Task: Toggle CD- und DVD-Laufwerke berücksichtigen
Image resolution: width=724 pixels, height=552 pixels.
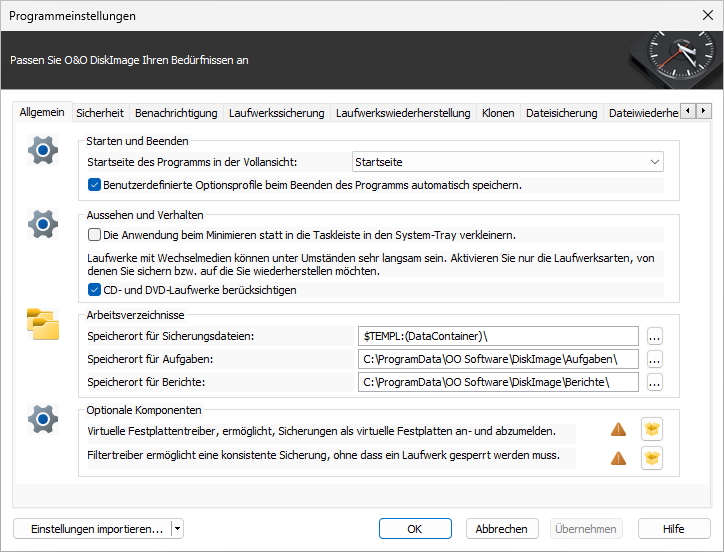Action: 94,290
